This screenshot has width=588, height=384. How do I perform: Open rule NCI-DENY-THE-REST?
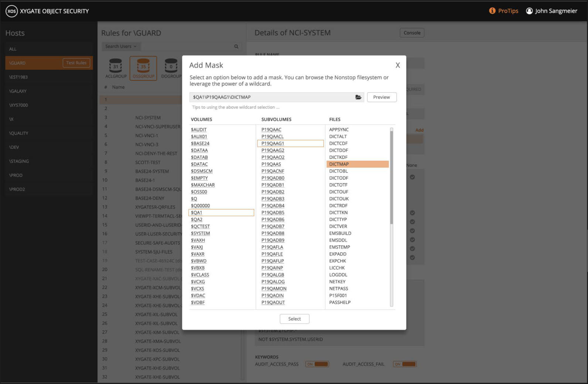pyautogui.click(x=156, y=153)
